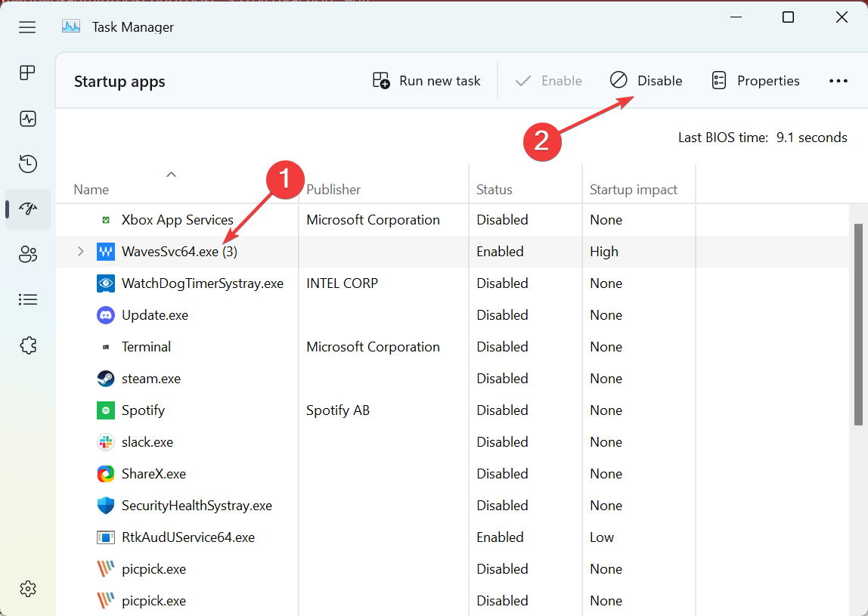The width and height of the screenshot is (868, 616).
Task: Click Disabled status of steam.exe
Action: [x=502, y=379]
